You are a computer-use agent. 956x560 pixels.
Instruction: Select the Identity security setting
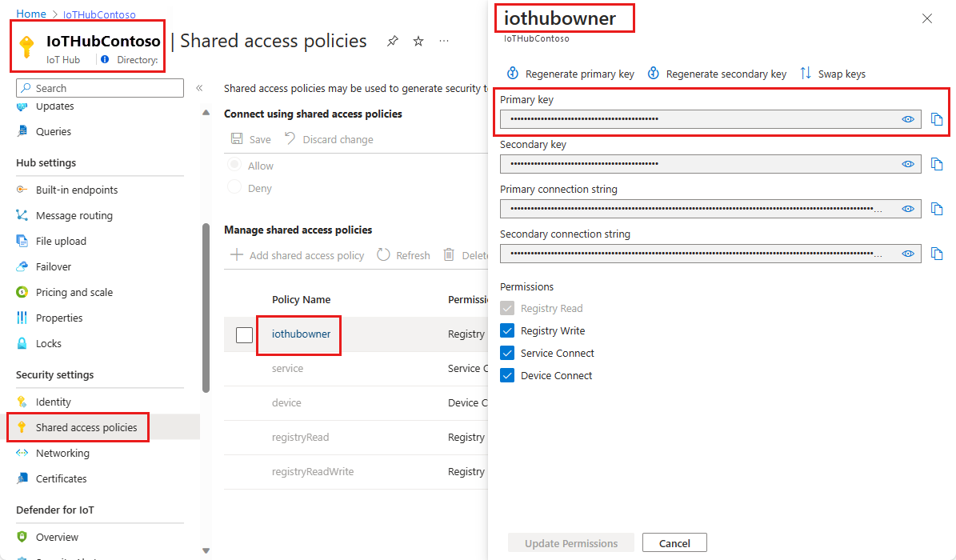tap(57, 401)
